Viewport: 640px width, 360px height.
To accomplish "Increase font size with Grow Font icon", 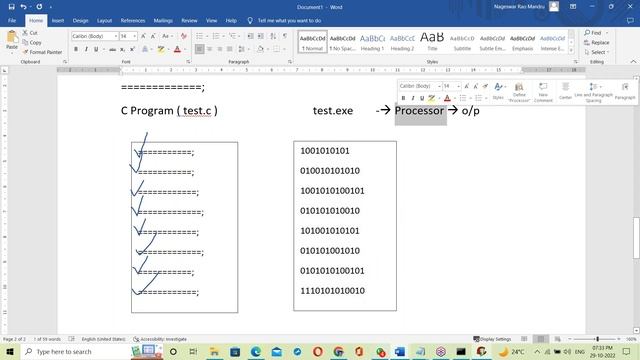I will tap(143, 36).
